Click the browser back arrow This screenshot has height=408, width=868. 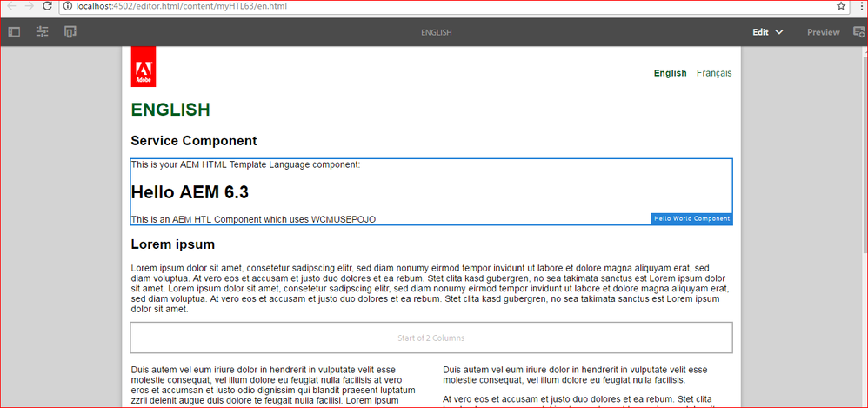point(11,6)
